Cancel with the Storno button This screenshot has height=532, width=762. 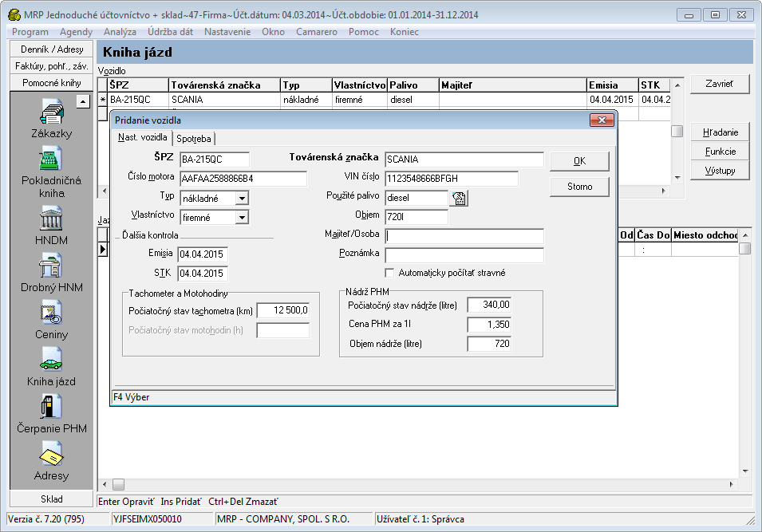[x=579, y=187]
